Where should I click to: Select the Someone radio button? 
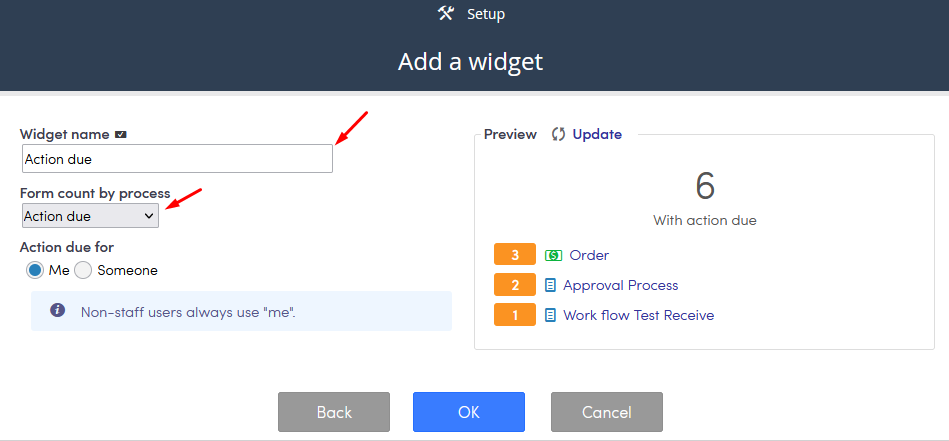click(83, 270)
